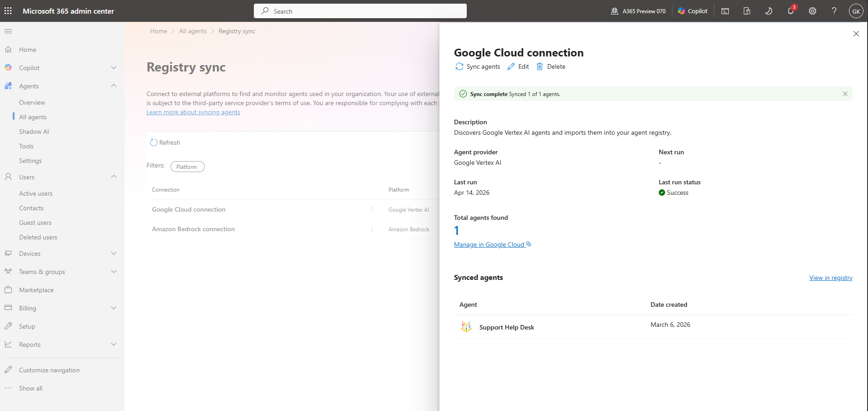Select Google Cloud connection row
The width and height of the screenshot is (868, 411).
[189, 209]
